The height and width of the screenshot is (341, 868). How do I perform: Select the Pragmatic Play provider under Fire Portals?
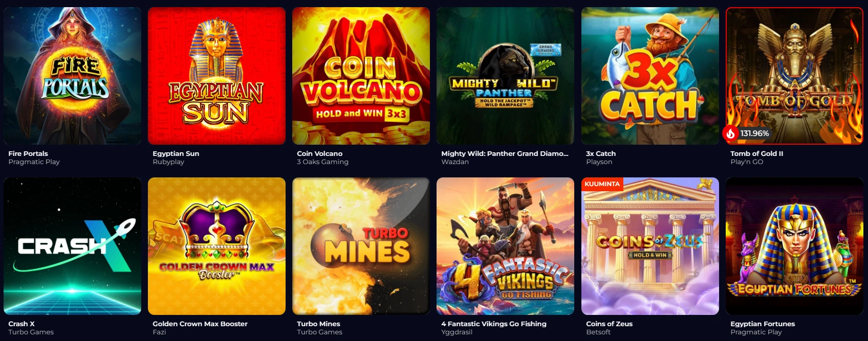click(34, 162)
